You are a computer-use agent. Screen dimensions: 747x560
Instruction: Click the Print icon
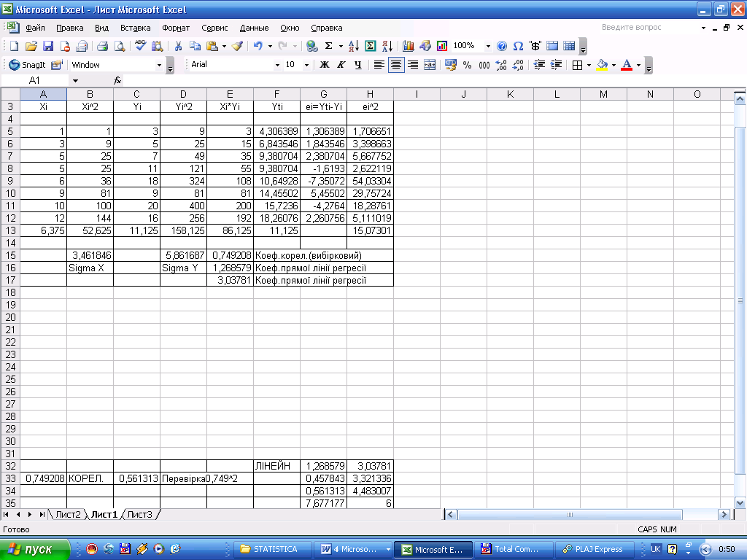pyautogui.click(x=102, y=46)
